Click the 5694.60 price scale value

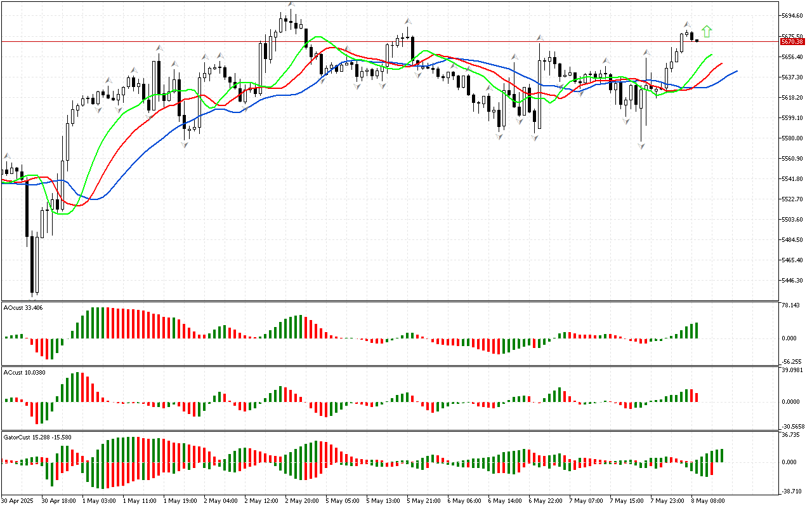point(792,16)
